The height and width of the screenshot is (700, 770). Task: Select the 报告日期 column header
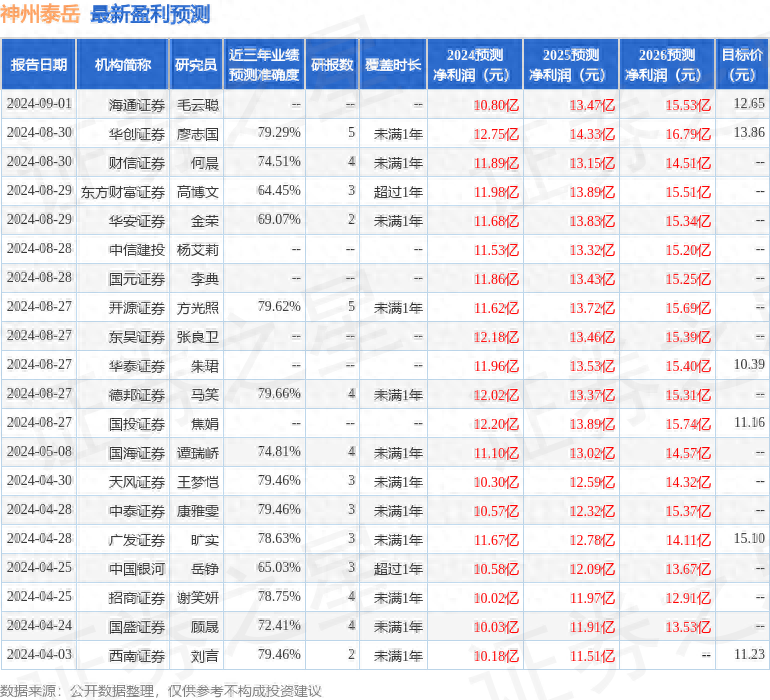click(x=38, y=64)
